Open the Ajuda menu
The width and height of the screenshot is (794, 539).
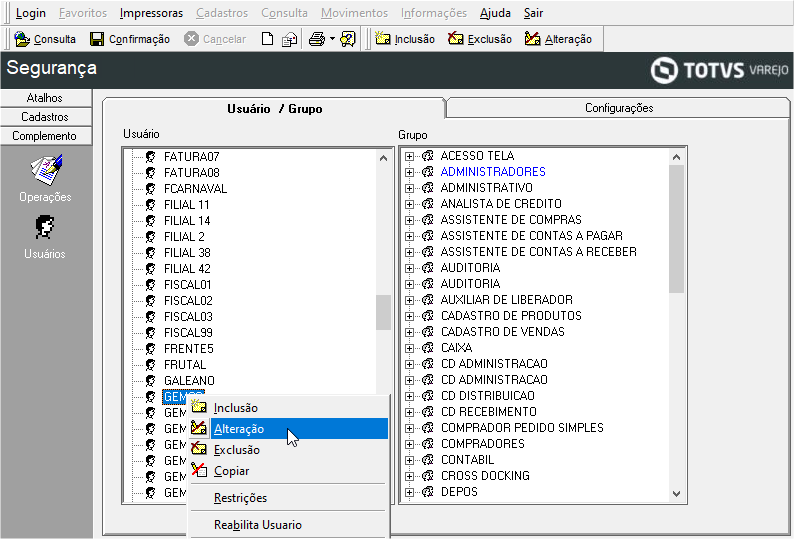click(495, 13)
